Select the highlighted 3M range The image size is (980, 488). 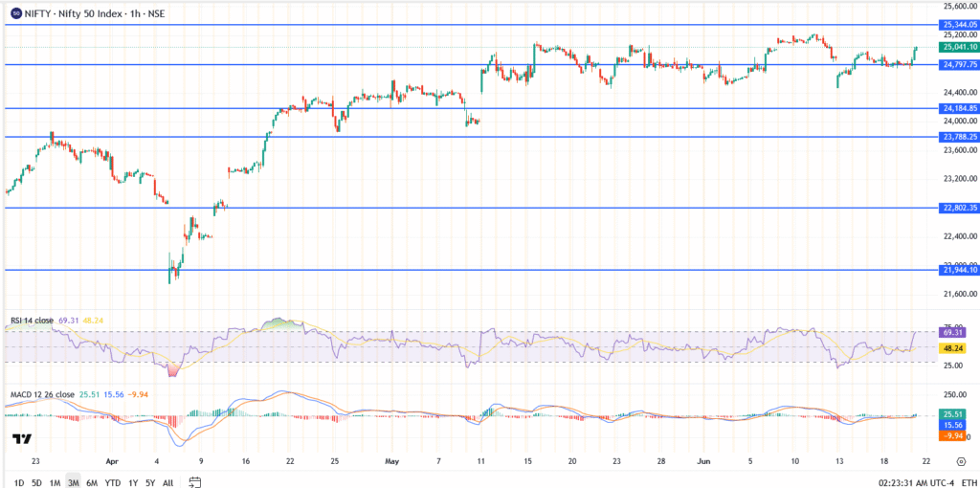point(73,482)
